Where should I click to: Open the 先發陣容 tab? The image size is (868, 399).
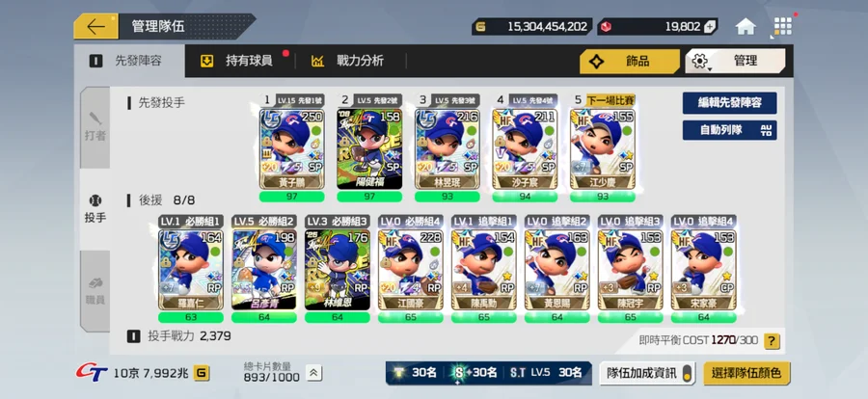tap(129, 61)
